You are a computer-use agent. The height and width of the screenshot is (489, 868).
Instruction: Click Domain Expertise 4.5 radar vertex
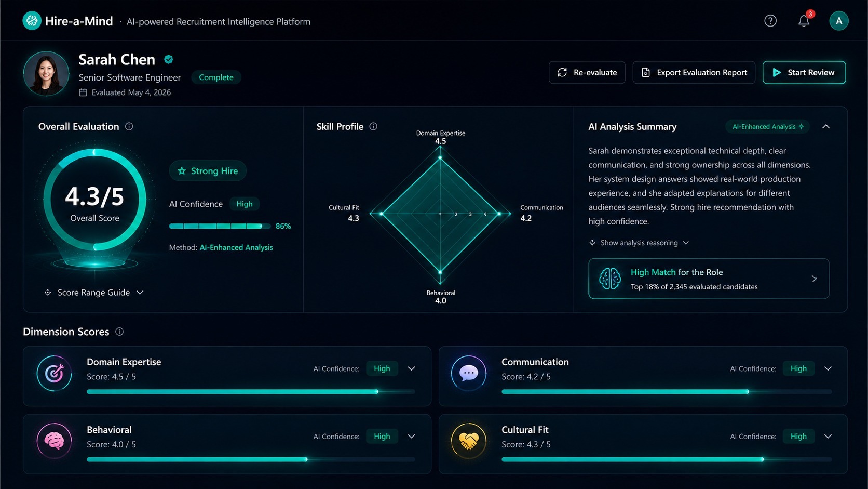[440, 157]
